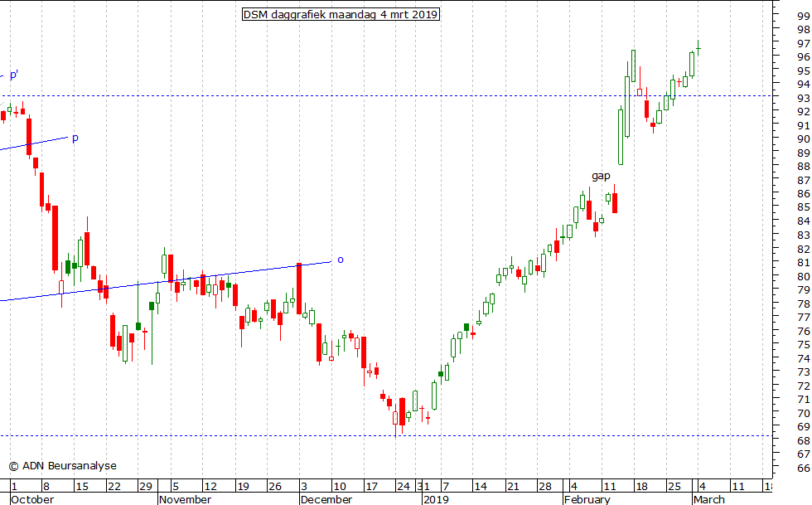Click the 'October' month label
Screen dimensions: 812x505
coord(32,499)
